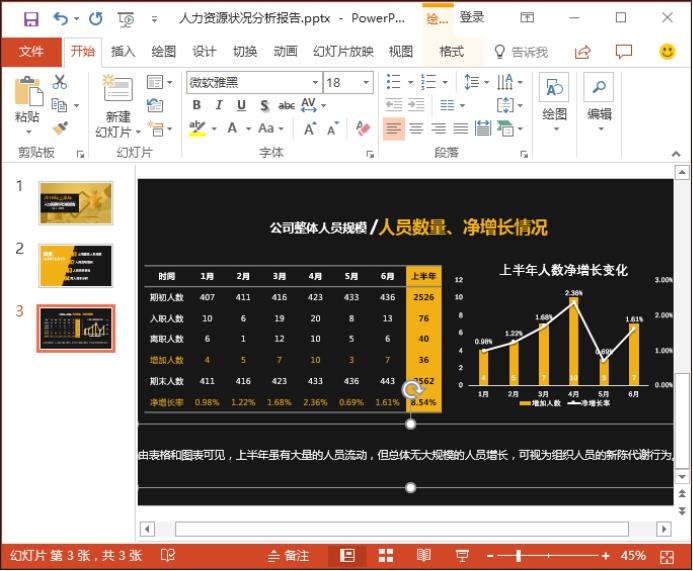The width and height of the screenshot is (693, 571).
Task: Click the zoom slider in status bar
Action: pyautogui.click(x=518, y=555)
